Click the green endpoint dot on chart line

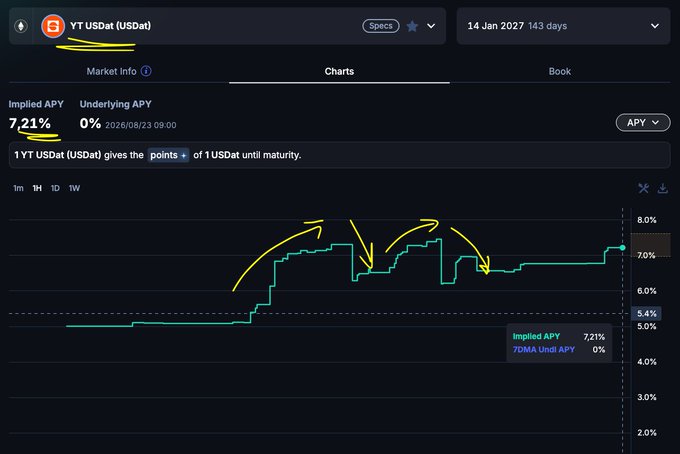coord(622,248)
